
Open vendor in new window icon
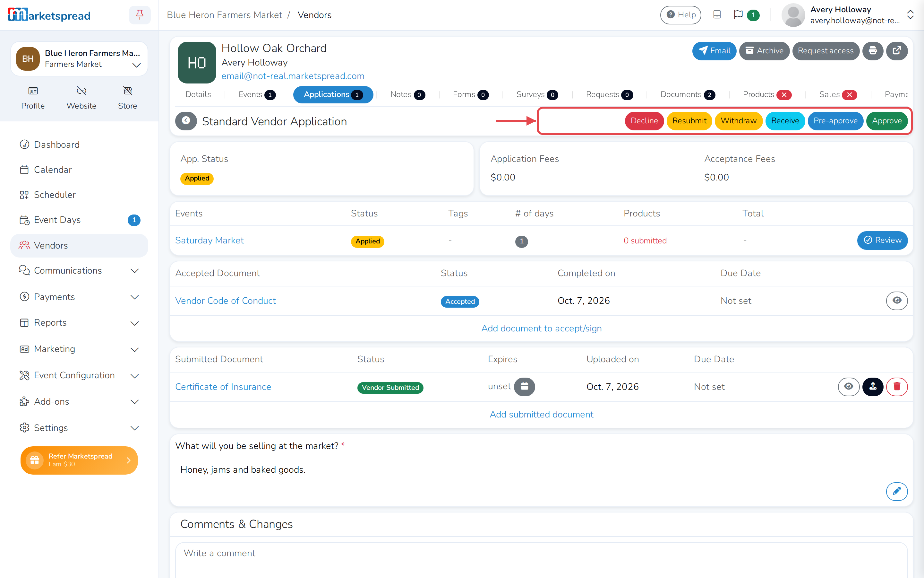pyautogui.click(x=897, y=51)
